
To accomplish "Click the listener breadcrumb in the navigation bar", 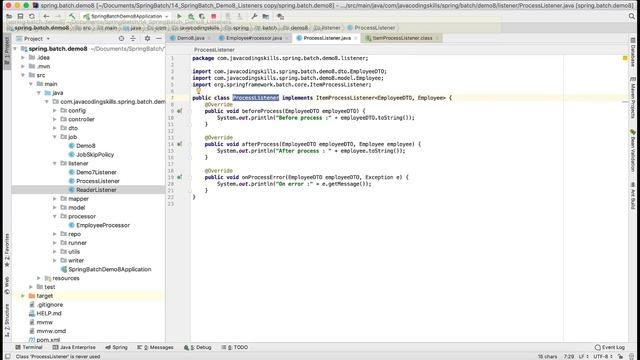I will coord(327,28).
